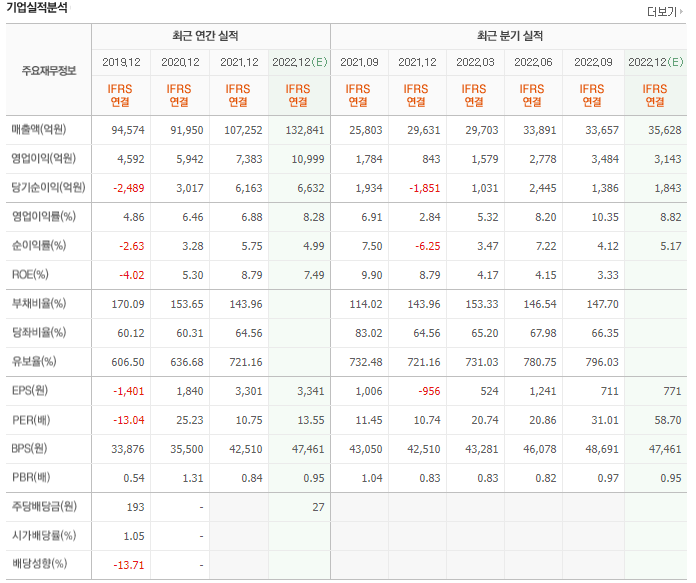696x583 pixels.
Task: Open the 더보기 link text
Action: click(x=662, y=13)
